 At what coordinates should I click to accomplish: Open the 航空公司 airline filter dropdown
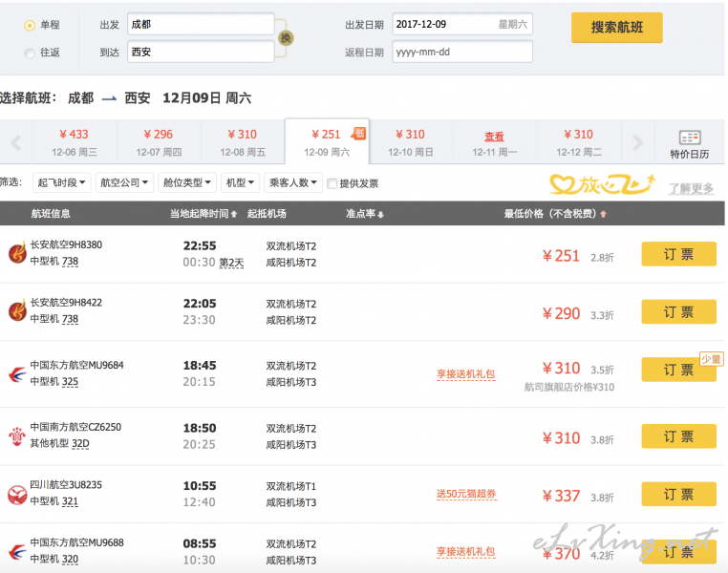[x=124, y=182]
